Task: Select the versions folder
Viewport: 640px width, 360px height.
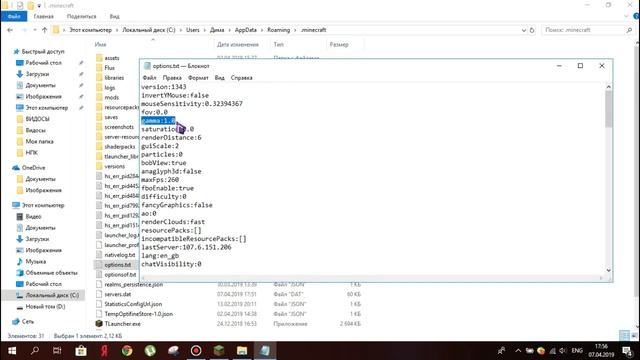Action: (x=114, y=166)
